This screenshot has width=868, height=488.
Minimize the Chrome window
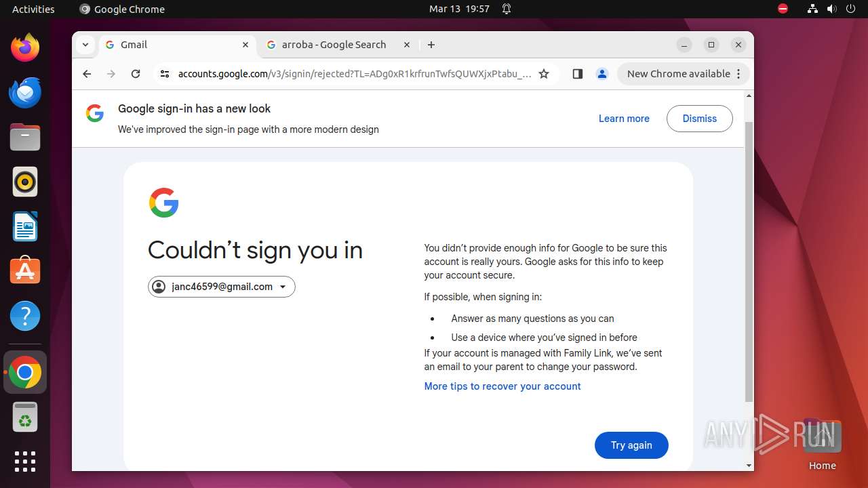click(684, 45)
